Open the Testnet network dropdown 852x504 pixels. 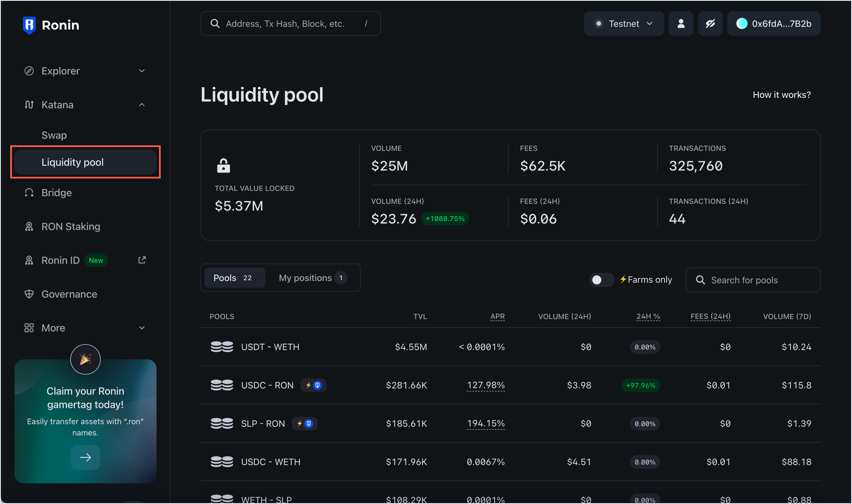tap(624, 23)
